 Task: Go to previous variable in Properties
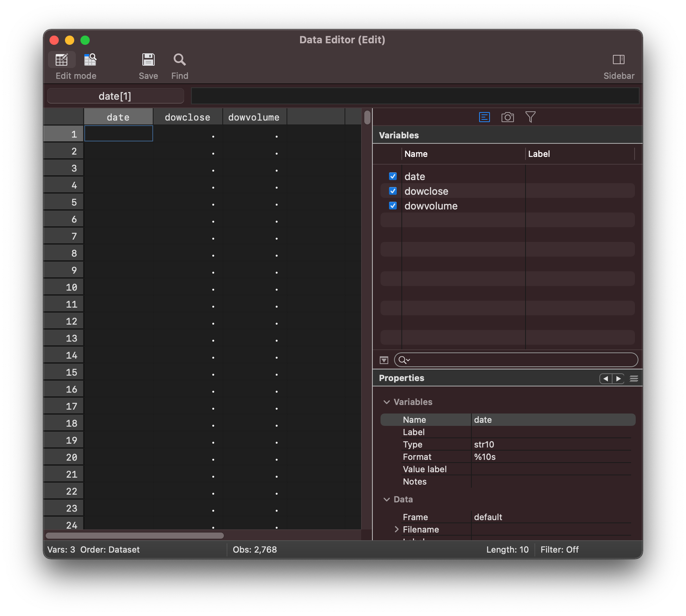click(x=606, y=379)
